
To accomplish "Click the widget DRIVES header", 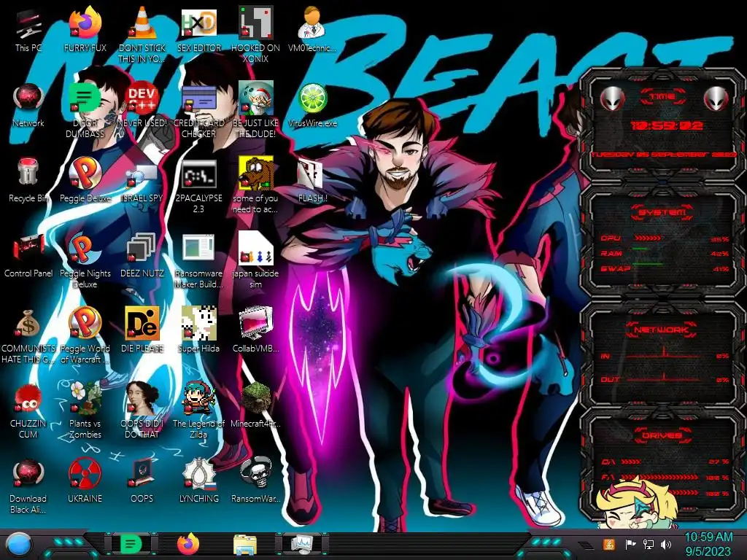I will pos(662,435).
